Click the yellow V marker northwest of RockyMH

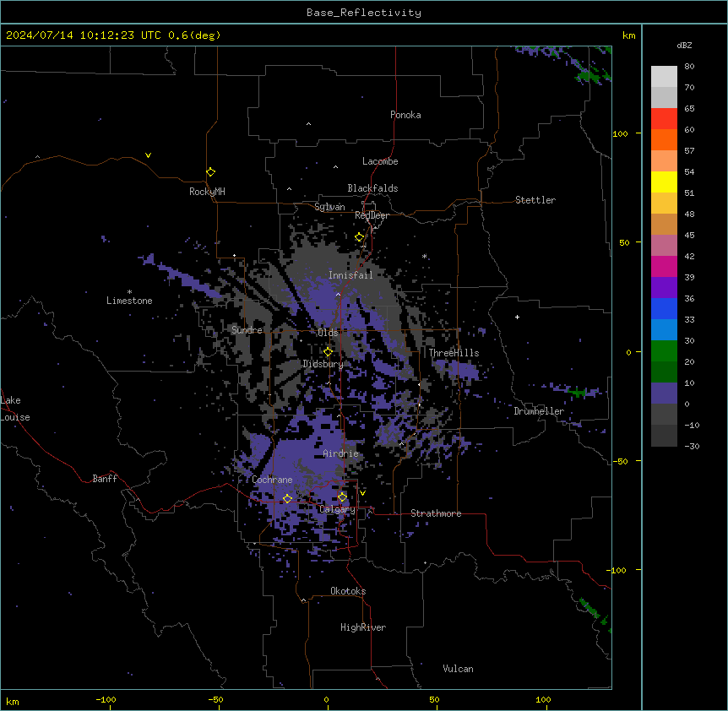(x=148, y=155)
